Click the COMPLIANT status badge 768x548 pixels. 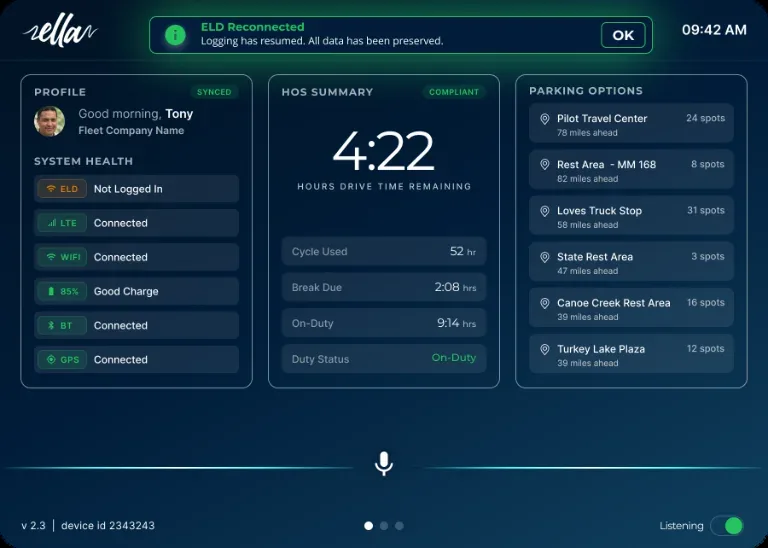454,92
